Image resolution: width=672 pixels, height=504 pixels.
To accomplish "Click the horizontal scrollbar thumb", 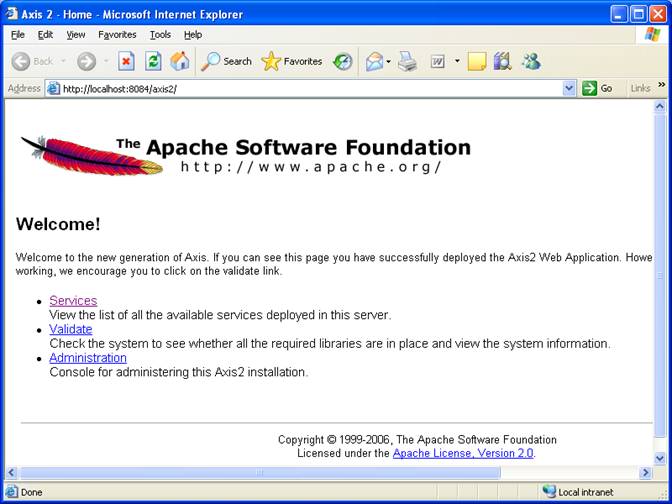I will 260,473.
